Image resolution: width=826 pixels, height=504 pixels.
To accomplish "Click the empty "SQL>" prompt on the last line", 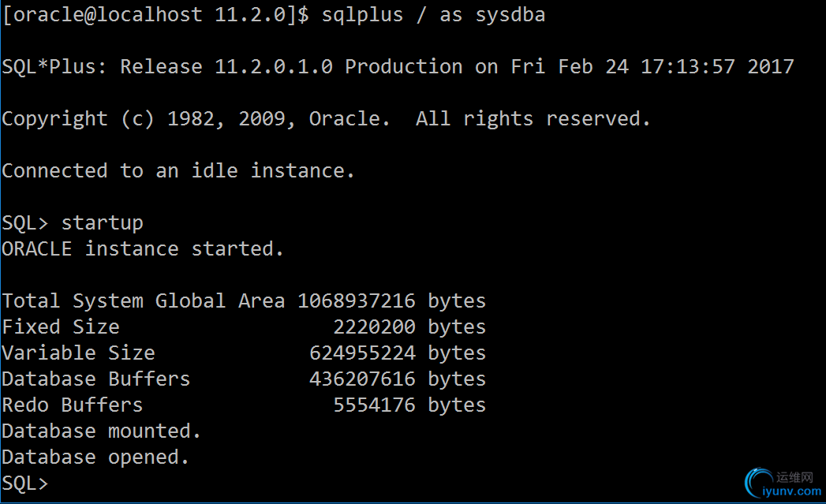I will point(25,483).
